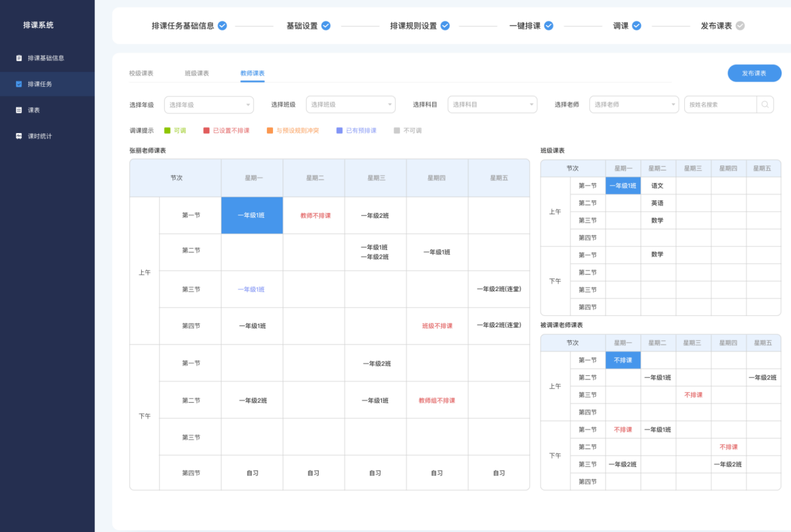Viewport: 791px width, 532px height.
Task: Click the checkmark beside 调课 step
Action: pyautogui.click(x=636, y=26)
